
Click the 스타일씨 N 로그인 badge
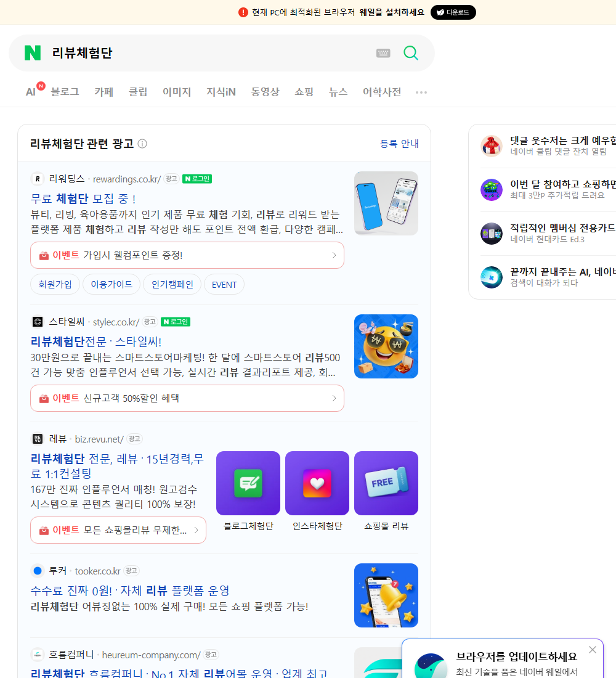[x=176, y=322]
